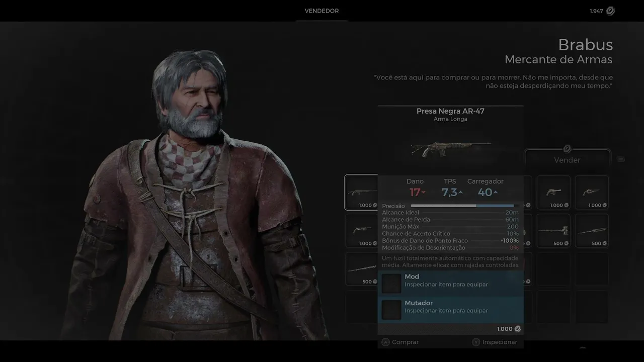This screenshot has width=644, height=362.
Task: Click the 1.947 scrap balance number
Action: tap(596, 11)
